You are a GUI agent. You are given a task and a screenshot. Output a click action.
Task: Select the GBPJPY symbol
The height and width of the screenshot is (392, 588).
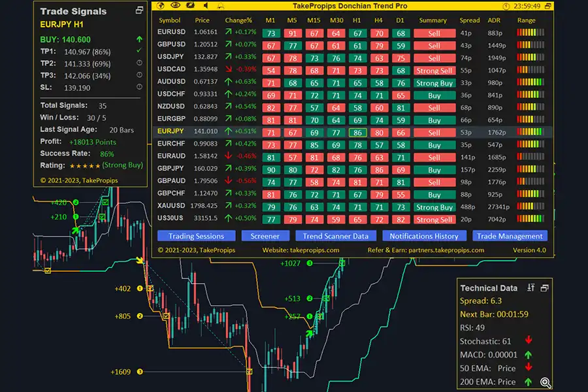pos(171,169)
